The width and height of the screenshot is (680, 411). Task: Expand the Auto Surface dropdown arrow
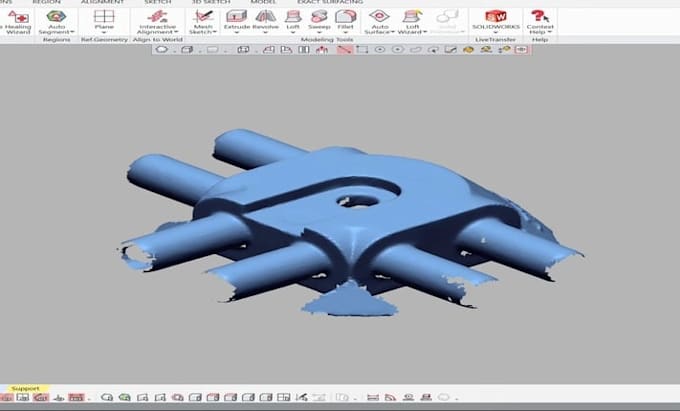click(x=392, y=32)
